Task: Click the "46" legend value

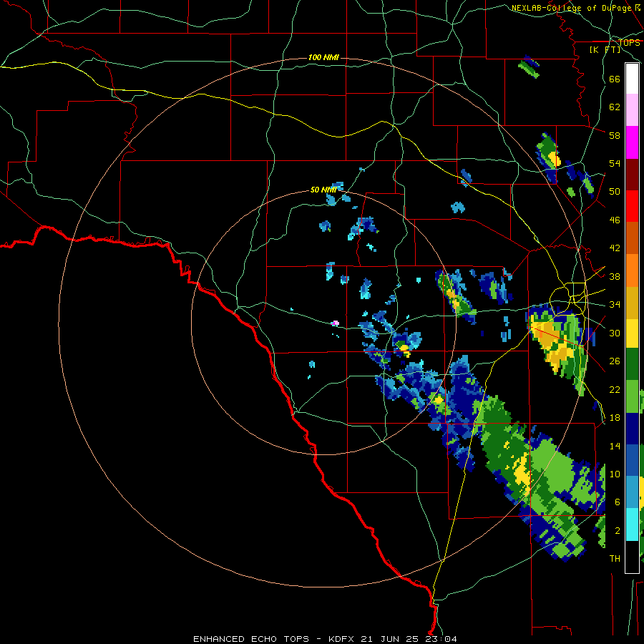Action: pyautogui.click(x=615, y=220)
